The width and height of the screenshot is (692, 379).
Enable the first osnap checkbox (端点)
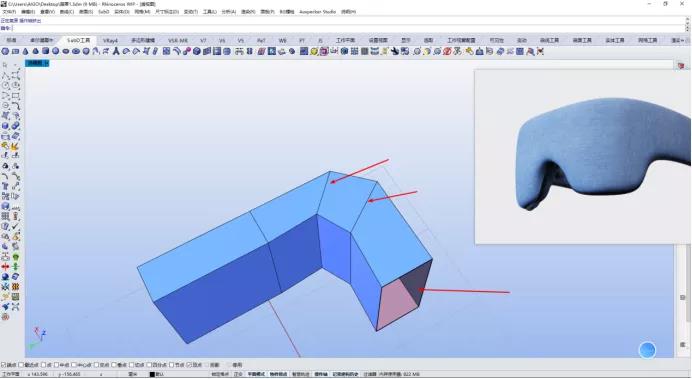[x=4, y=365]
